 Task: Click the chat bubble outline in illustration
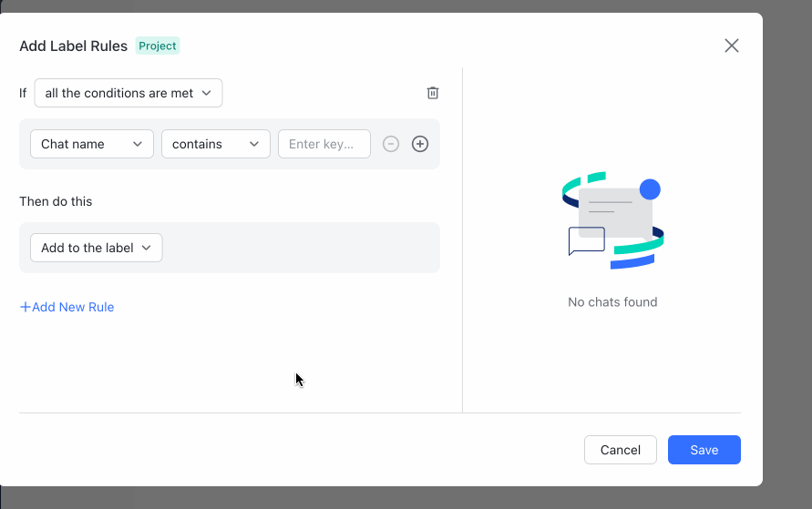(x=586, y=240)
